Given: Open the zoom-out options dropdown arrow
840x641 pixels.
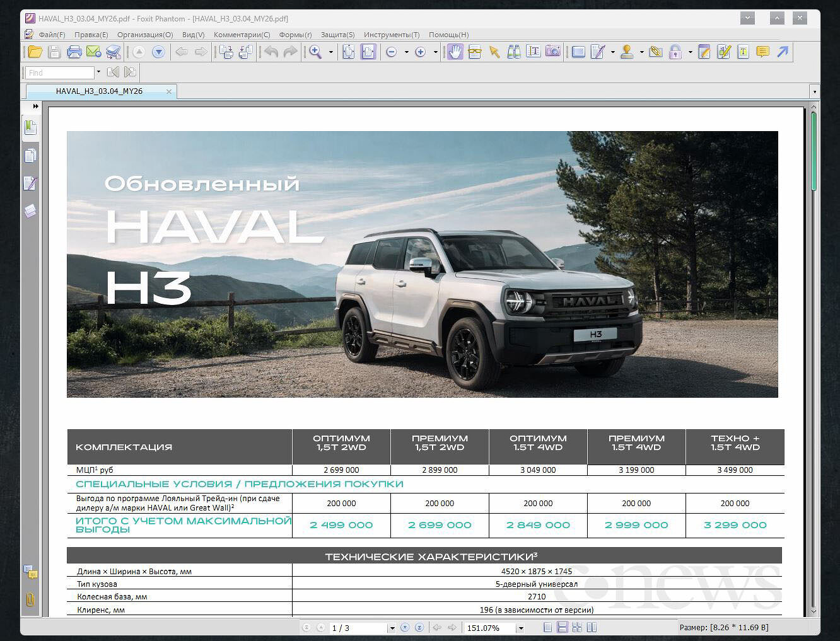Looking at the screenshot, I should click(x=406, y=52).
